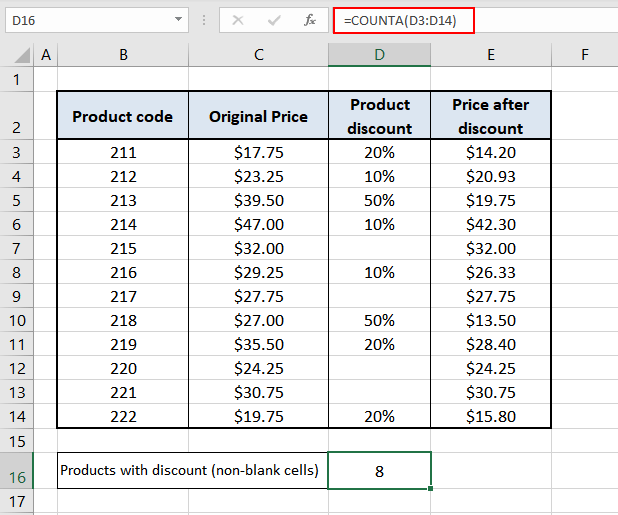
Task: Click the fill handle of cell D16
Action: [x=430, y=489]
